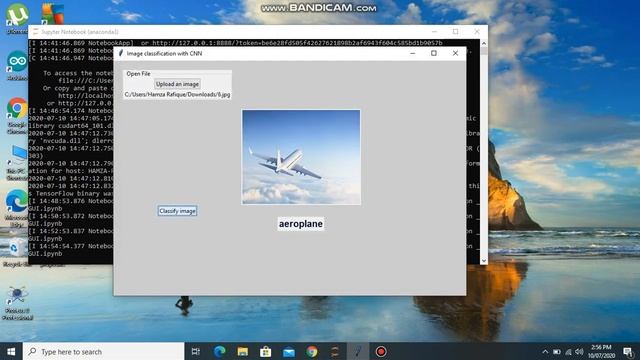
Task: Maximize the Image classification with CNN window
Action: (x=434, y=53)
